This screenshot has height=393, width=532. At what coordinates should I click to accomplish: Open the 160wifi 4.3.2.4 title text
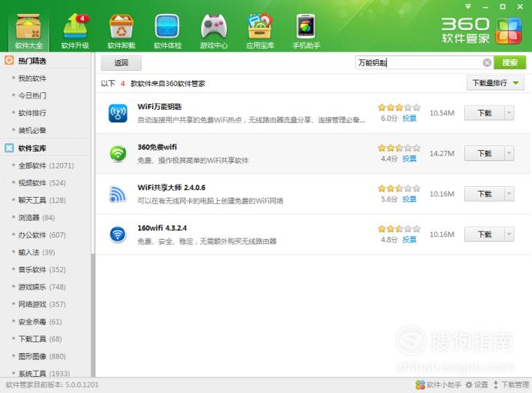[162, 228]
